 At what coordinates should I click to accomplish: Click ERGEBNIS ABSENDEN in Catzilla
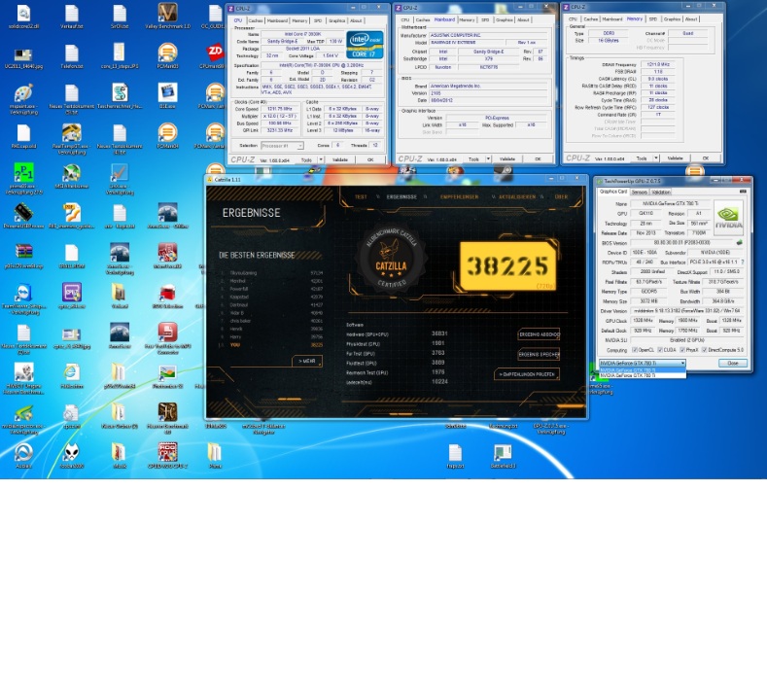coord(540,334)
